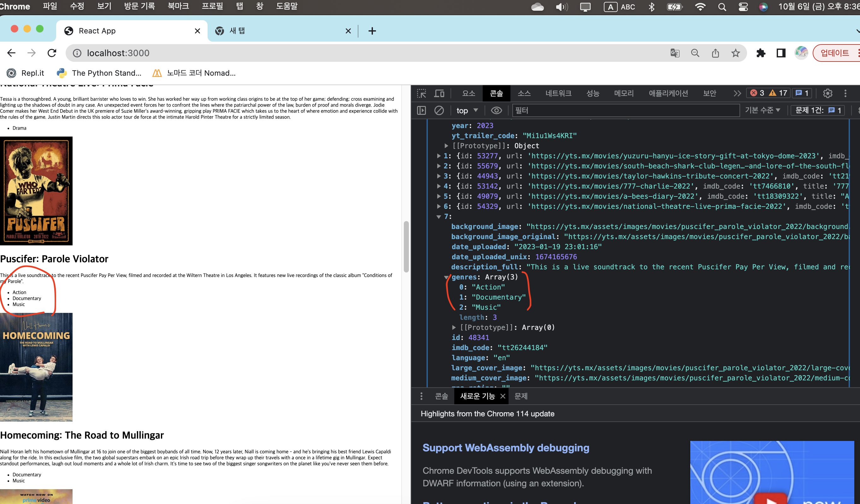Collapse the genres Array(3) node
The image size is (860, 504).
(446, 277)
